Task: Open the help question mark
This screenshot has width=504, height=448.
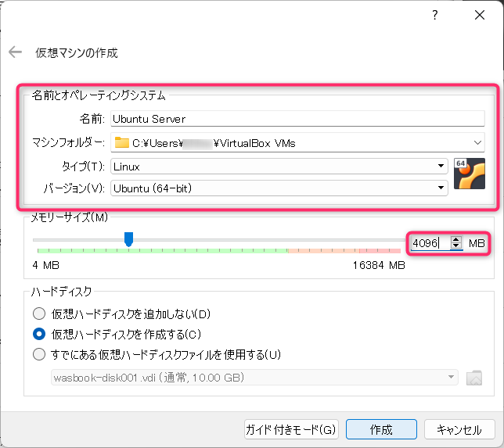Action: (435, 15)
